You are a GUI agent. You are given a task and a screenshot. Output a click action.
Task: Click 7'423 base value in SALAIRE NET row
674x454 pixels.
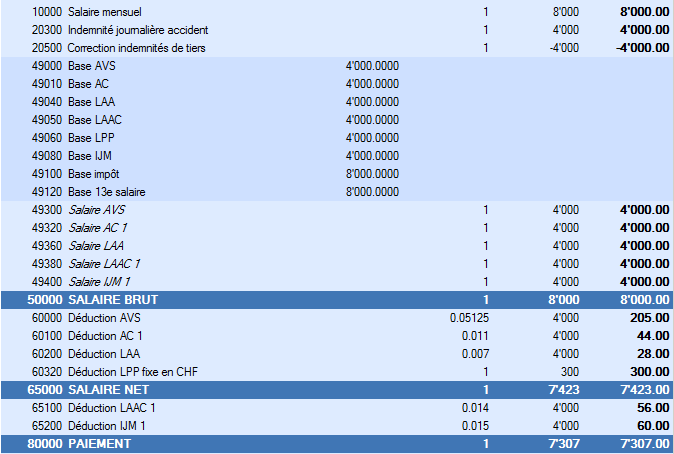(x=564, y=390)
